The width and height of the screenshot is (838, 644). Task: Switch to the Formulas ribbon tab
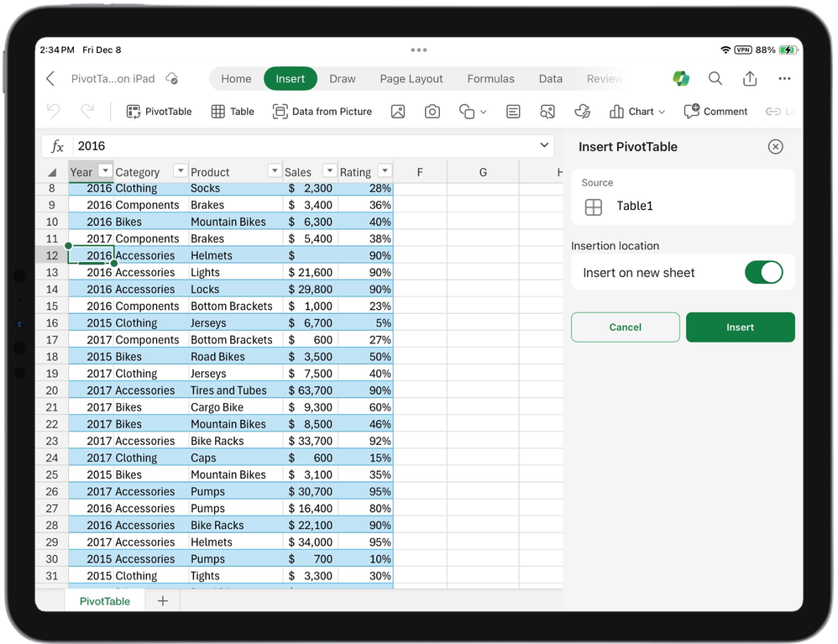(x=490, y=78)
